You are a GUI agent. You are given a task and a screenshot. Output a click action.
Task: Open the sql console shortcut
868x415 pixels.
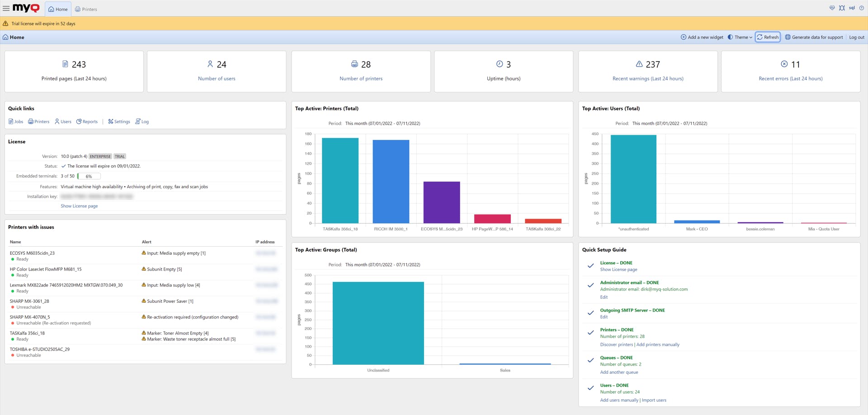click(x=852, y=8)
